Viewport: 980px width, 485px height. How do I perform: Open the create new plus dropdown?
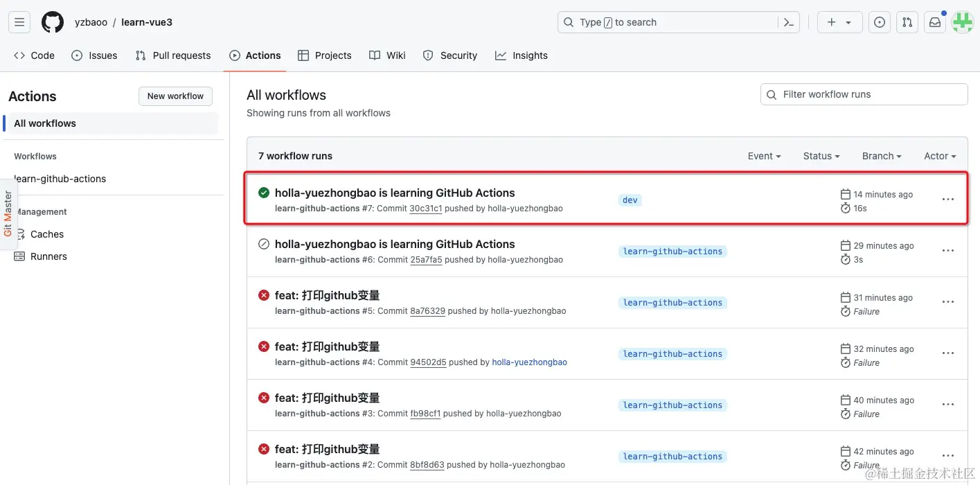(839, 22)
